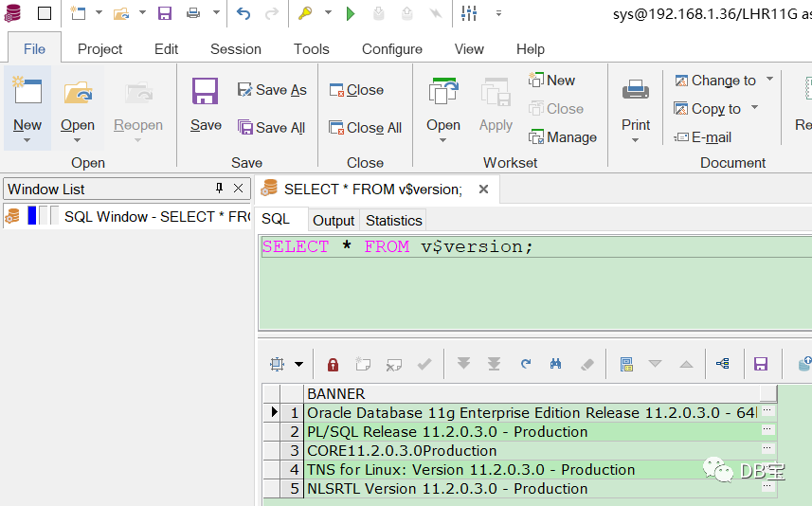Open dropdown arrow next to Log on key icon

pos(329,12)
